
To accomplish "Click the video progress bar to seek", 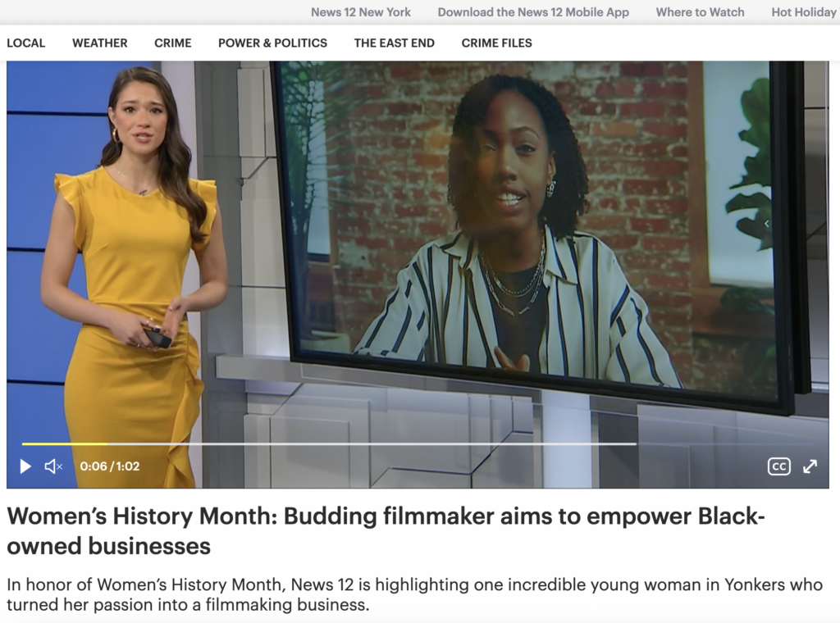I will [x=328, y=443].
